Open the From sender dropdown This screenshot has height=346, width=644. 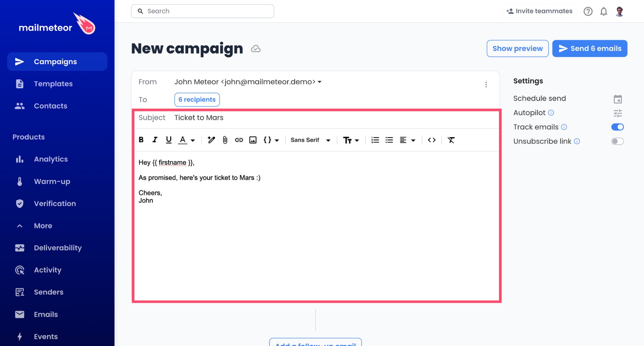click(248, 82)
